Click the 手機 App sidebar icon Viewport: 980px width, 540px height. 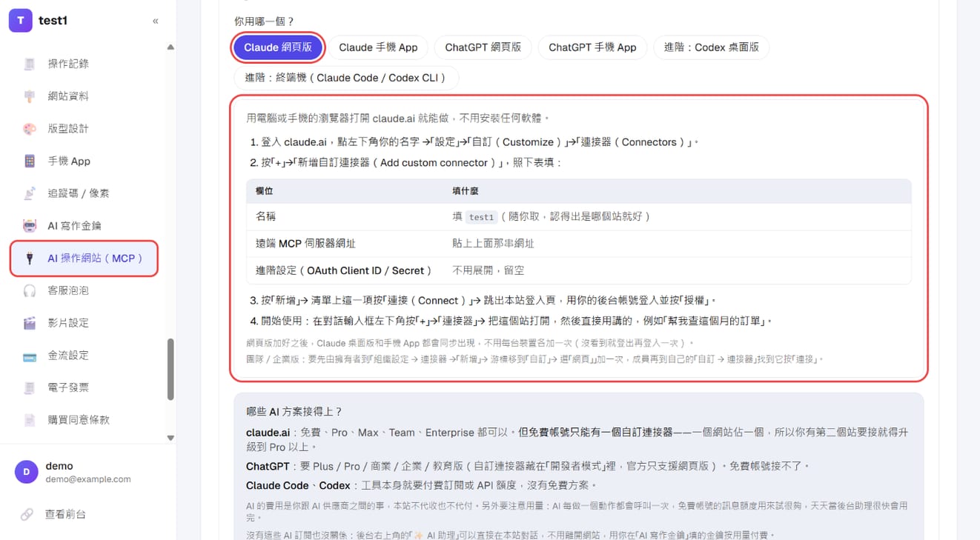(30, 161)
